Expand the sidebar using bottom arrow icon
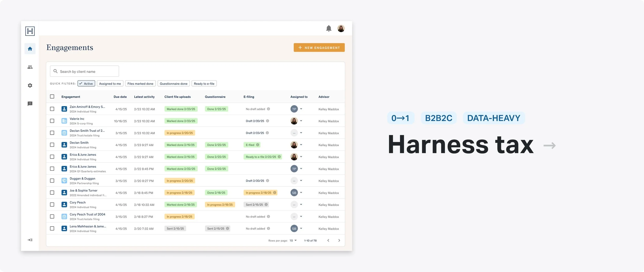This screenshot has width=644, height=272. (x=30, y=240)
